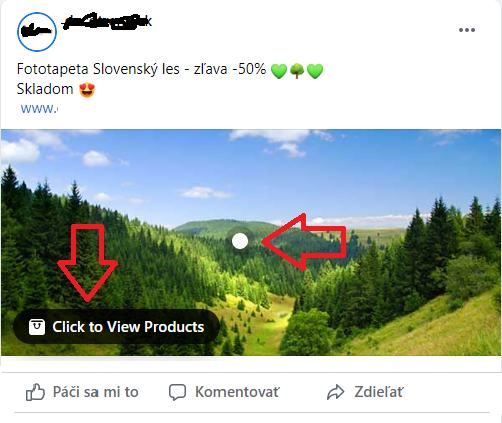Select the Zdieľať label
This screenshot has height=423, width=502.
(379, 392)
